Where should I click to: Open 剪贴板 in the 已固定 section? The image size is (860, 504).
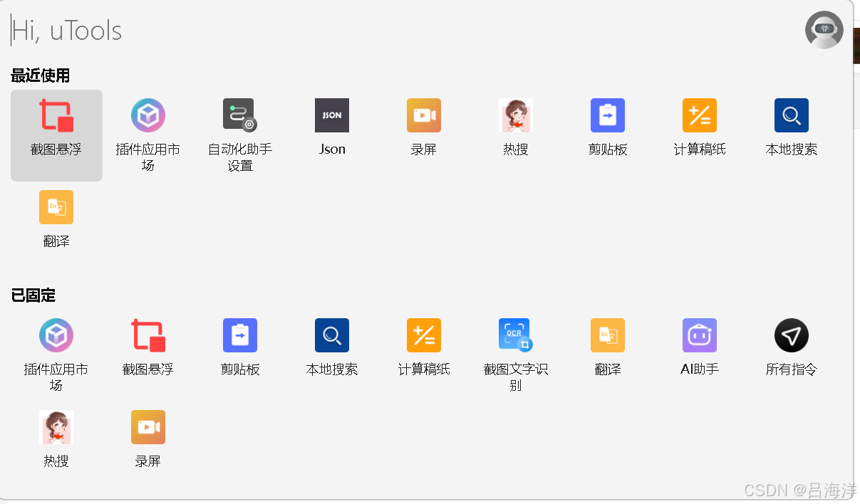(x=240, y=355)
